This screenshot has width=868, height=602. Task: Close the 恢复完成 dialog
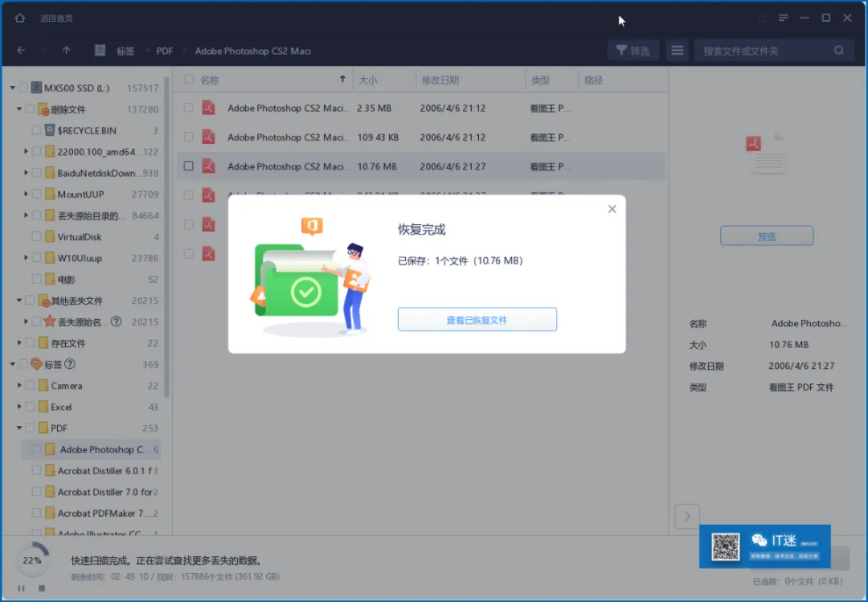click(612, 209)
